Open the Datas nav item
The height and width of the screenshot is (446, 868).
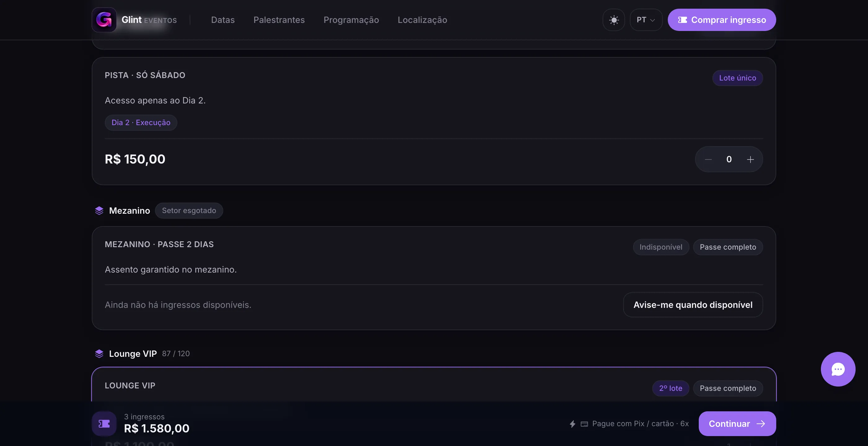coord(223,20)
